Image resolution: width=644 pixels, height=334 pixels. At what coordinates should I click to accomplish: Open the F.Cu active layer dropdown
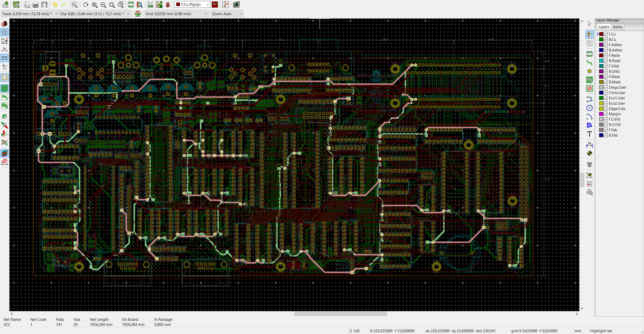(x=193, y=5)
